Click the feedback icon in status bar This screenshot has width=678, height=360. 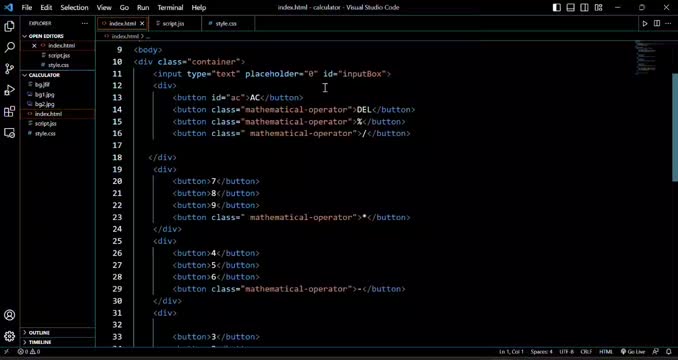coord(656,352)
